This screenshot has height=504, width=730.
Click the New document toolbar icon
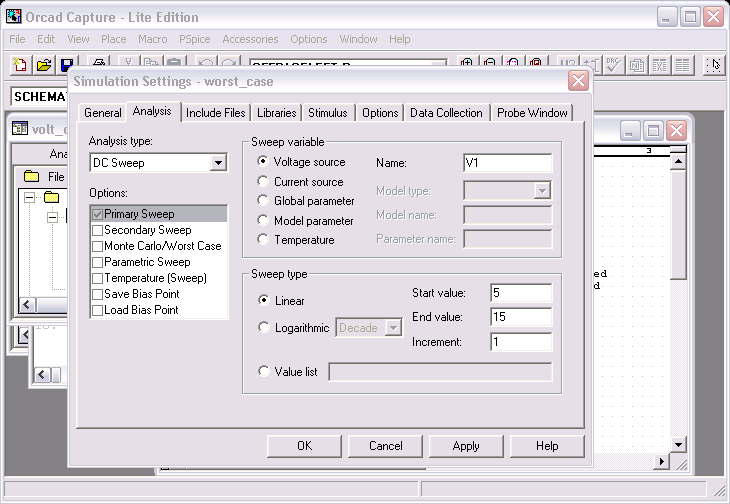tap(20, 65)
